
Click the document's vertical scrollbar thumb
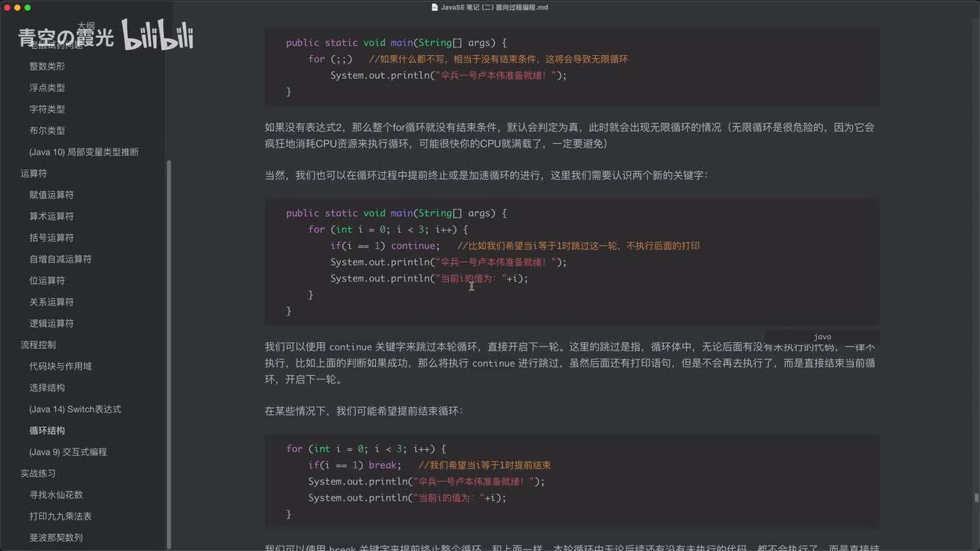pos(976,499)
